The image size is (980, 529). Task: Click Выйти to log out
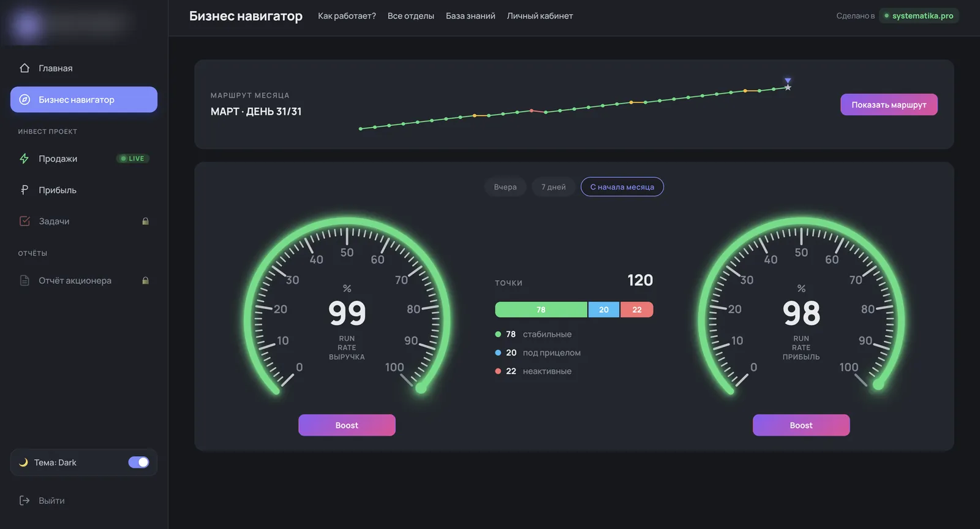[51, 501]
